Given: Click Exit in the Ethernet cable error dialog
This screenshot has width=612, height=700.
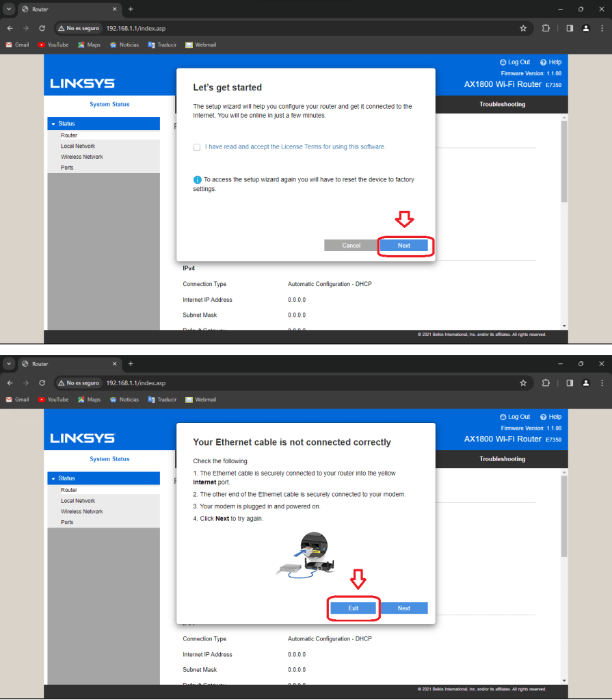Looking at the screenshot, I should [353, 608].
